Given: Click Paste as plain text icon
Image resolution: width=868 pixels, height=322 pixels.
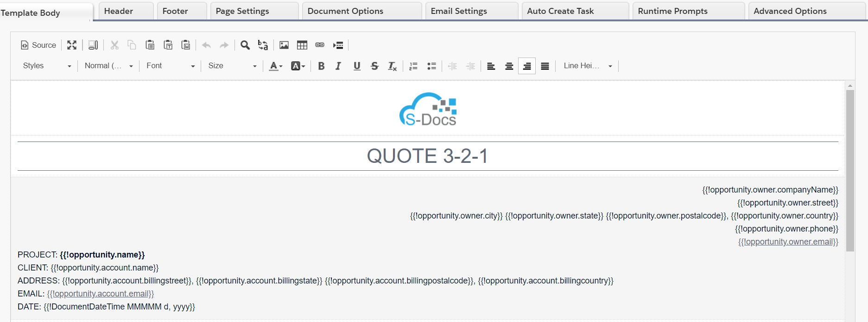Looking at the screenshot, I should pyautogui.click(x=168, y=45).
